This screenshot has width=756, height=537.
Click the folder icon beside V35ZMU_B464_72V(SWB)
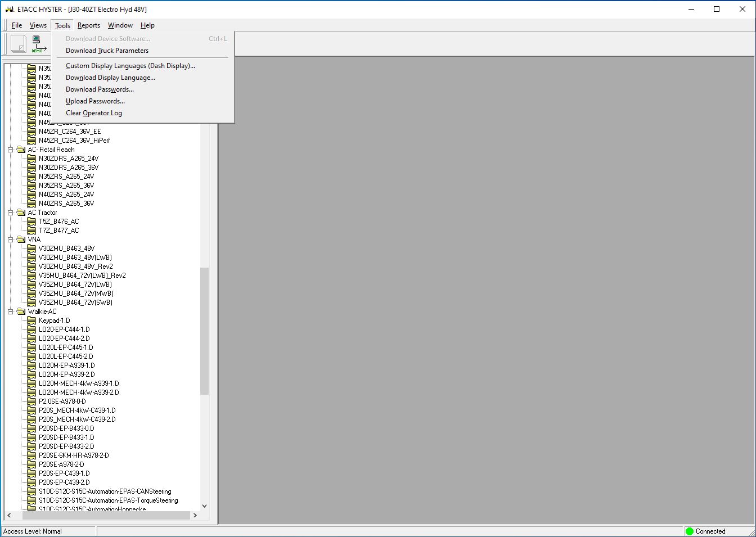point(32,303)
